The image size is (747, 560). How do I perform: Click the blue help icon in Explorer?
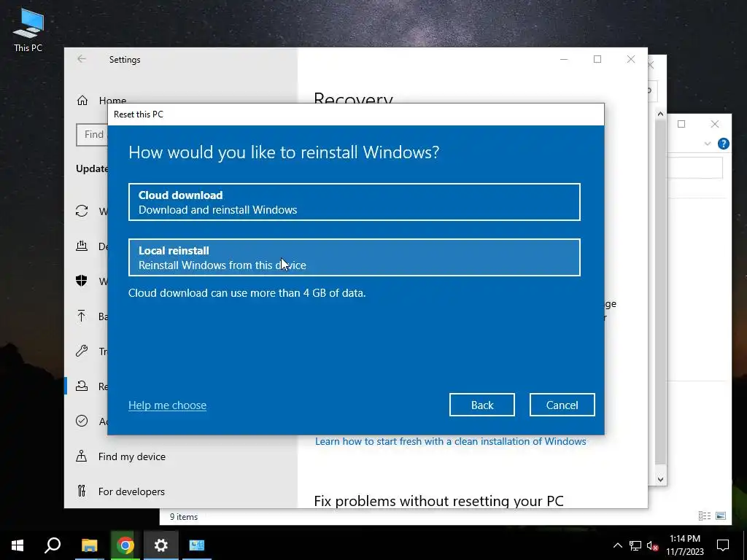click(723, 144)
